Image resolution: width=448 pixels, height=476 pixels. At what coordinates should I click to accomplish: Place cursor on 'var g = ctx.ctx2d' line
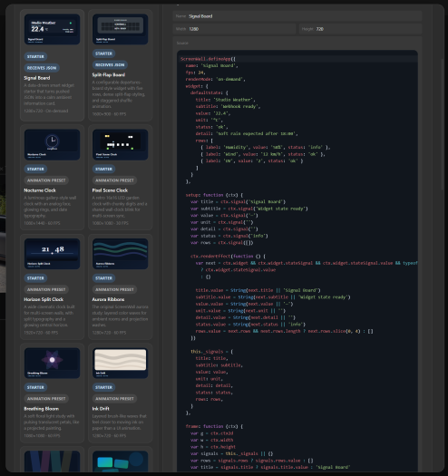[x=211, y=433]
